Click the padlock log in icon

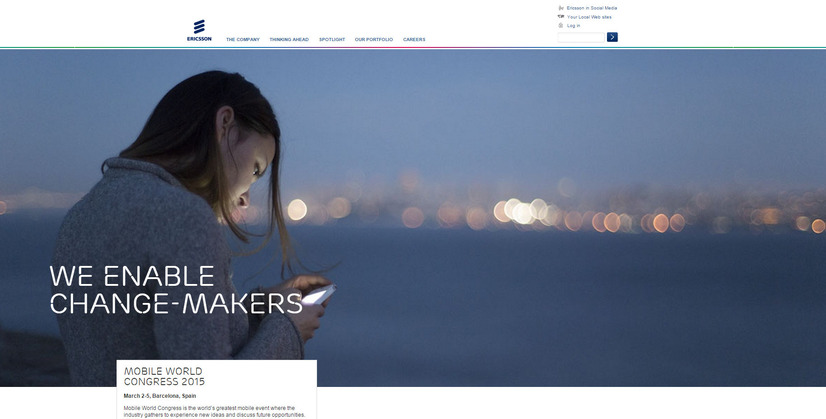tap(561, 26)
